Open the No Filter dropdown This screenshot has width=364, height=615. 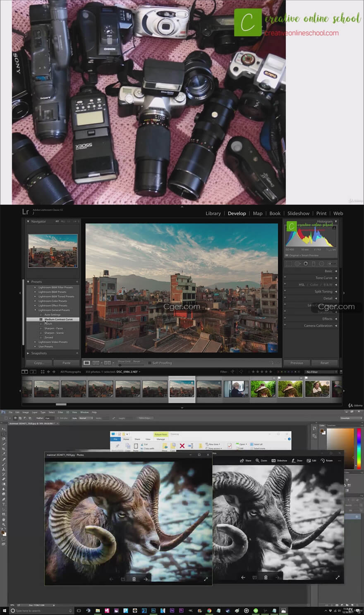tap(320, 372)
